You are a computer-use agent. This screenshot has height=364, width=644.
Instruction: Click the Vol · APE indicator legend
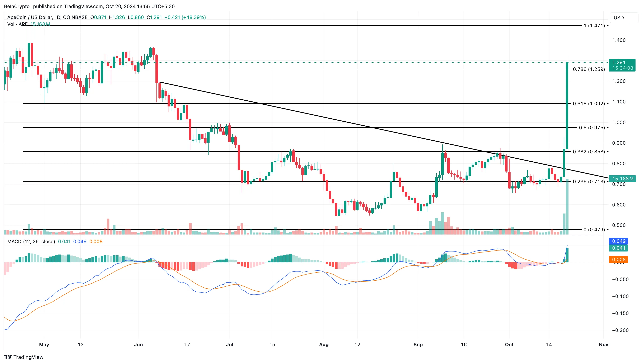point(18,24)
